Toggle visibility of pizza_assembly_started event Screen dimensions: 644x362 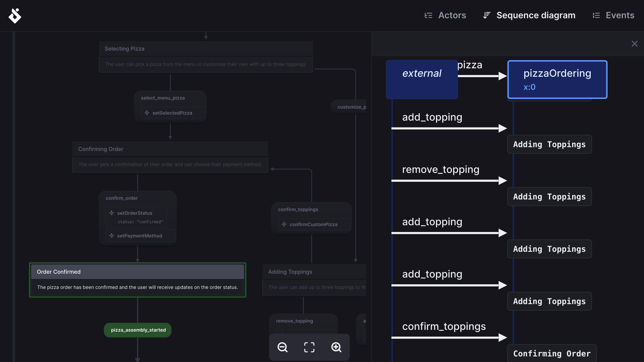[138, 330]
